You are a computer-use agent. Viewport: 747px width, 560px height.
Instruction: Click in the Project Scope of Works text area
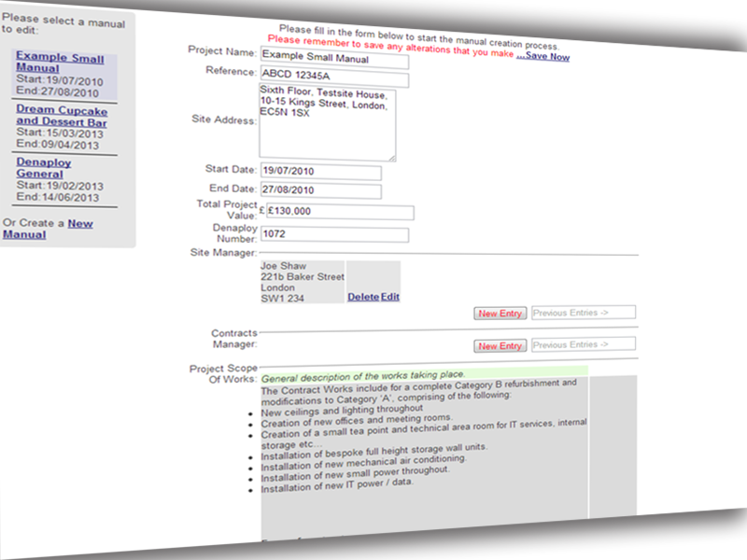pyautogui.click(x=423, y=457)
